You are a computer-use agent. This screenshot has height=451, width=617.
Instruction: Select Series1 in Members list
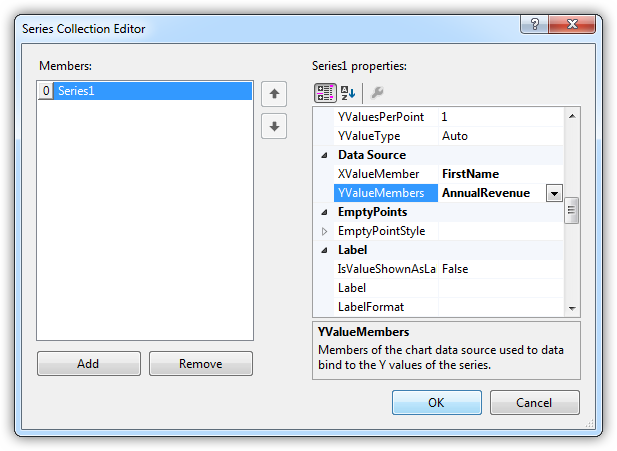click(x=145, y=91)
